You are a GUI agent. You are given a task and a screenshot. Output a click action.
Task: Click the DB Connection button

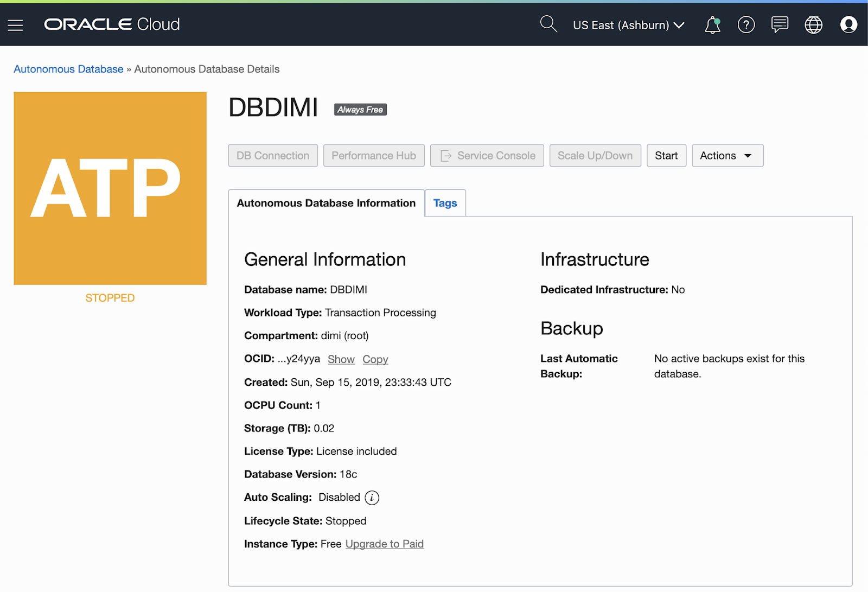point(273,156)
